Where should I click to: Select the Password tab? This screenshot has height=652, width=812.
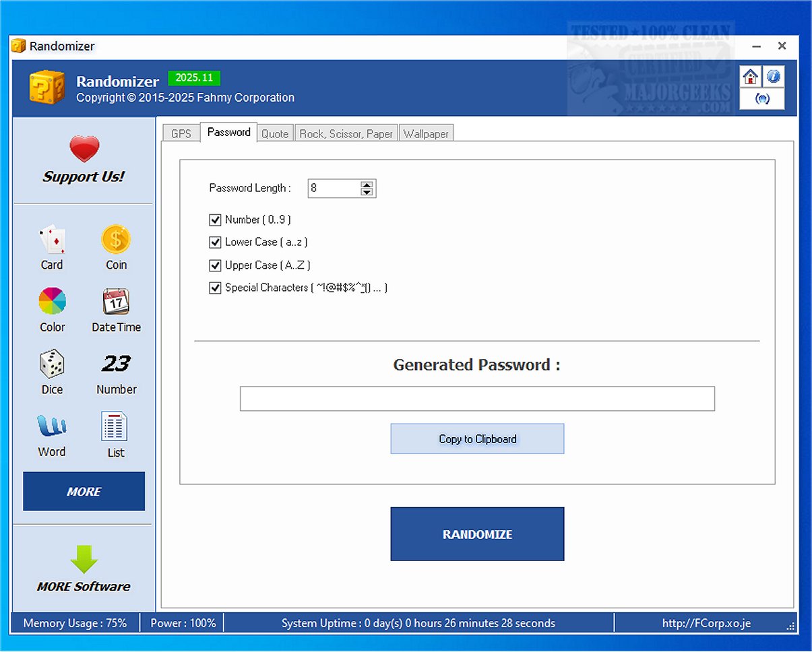pos(229,132)
